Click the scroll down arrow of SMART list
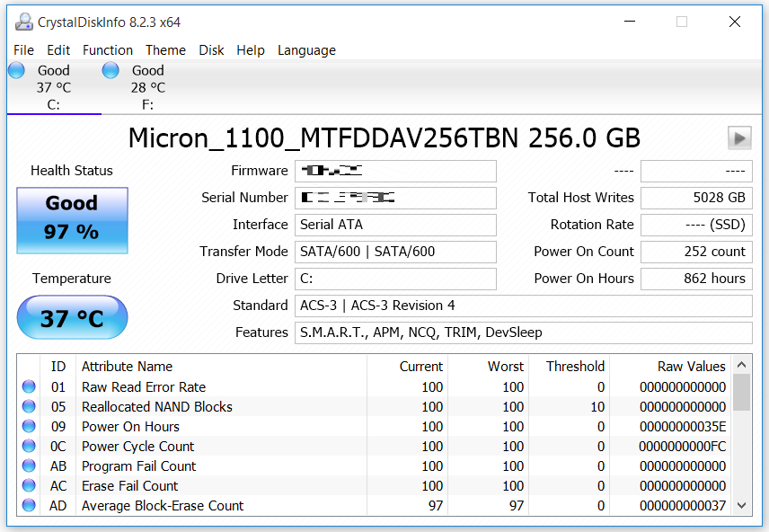The width and height of the screenshot is (769, 532). pyautogui.click(x=741, y=505)
